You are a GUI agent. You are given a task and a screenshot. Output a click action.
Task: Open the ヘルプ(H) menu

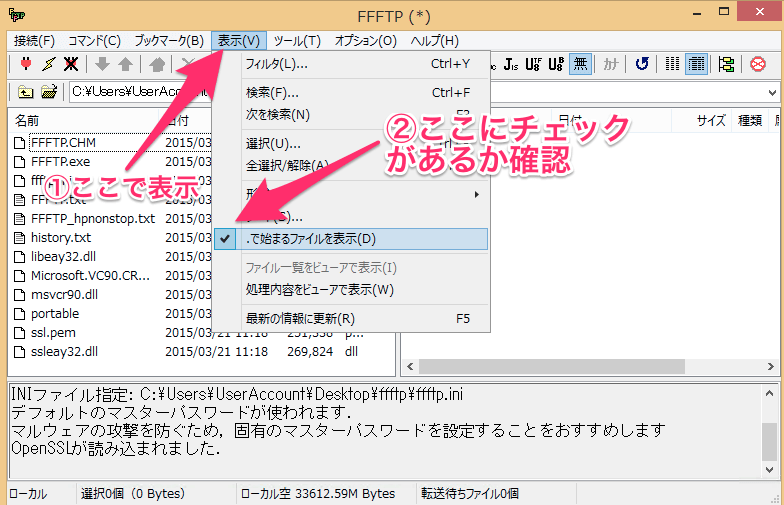tap(434, 40)
